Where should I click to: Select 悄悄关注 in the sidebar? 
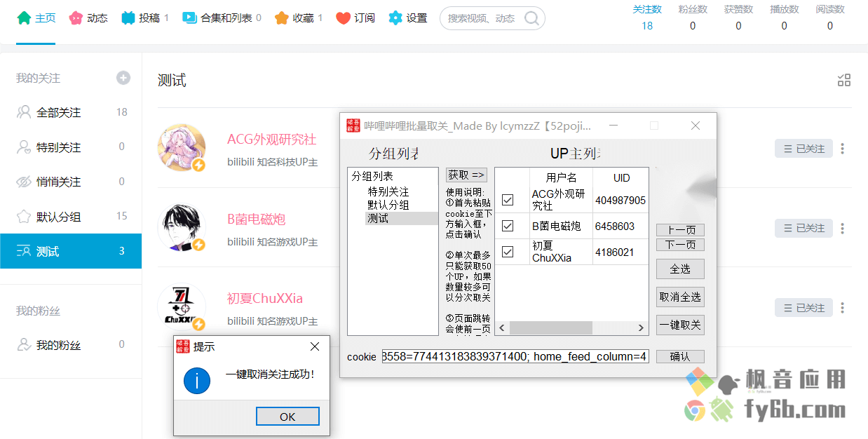coord(71,182)
